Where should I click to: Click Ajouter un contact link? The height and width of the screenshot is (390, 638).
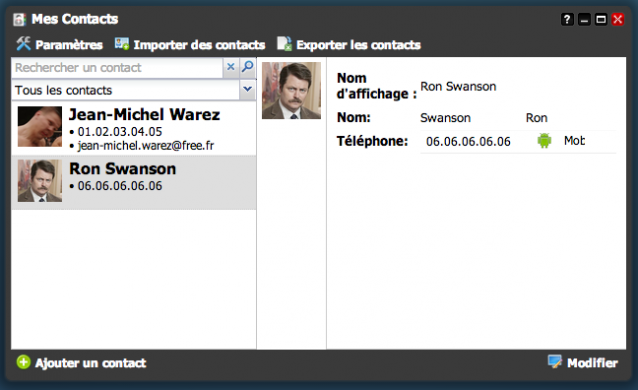tap(90, 363)
